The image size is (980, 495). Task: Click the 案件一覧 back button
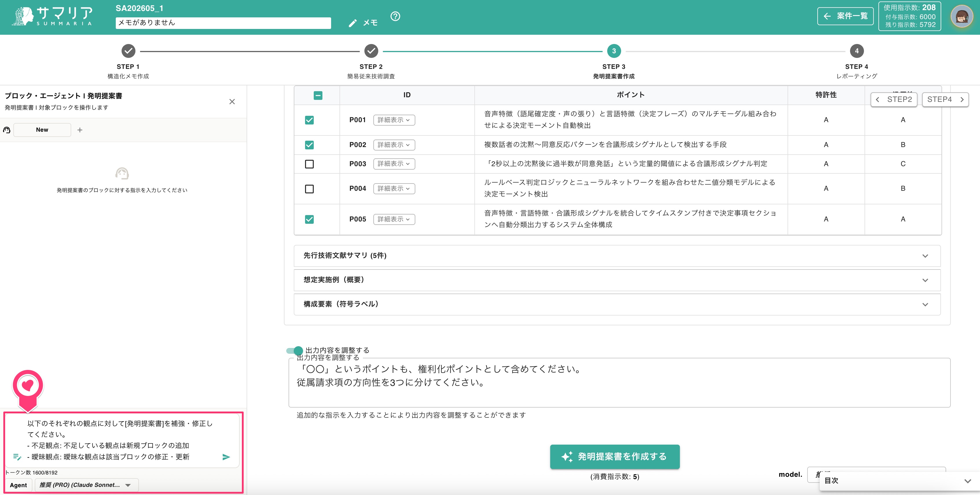tap(845, 16)
